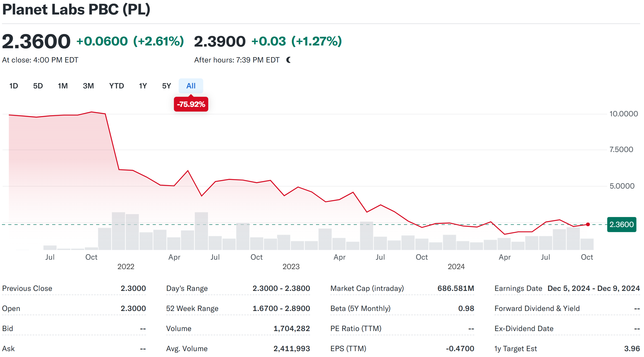Switch chart to 1M range

point(63,86)
